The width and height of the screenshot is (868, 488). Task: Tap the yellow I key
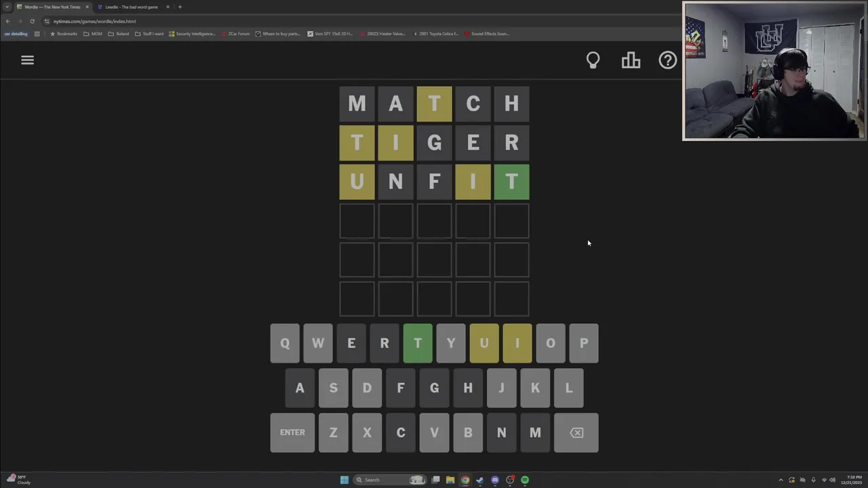pyautogui.click(x=517, y=343)
